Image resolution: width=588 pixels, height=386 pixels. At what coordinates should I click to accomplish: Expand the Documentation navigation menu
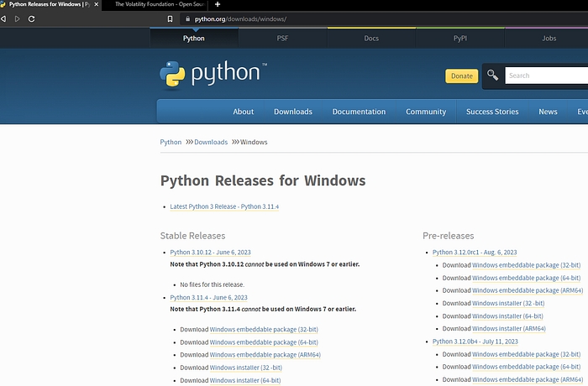(x=359, y=112)
